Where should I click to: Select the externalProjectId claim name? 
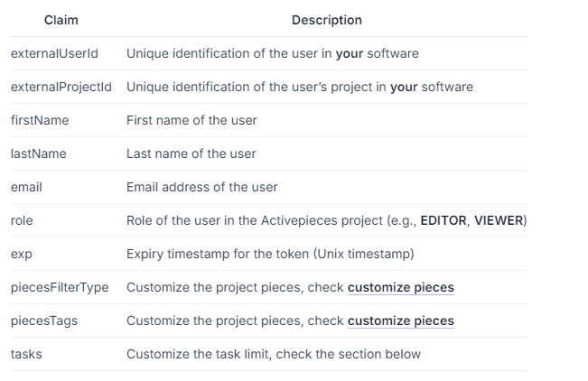[61, 87]
